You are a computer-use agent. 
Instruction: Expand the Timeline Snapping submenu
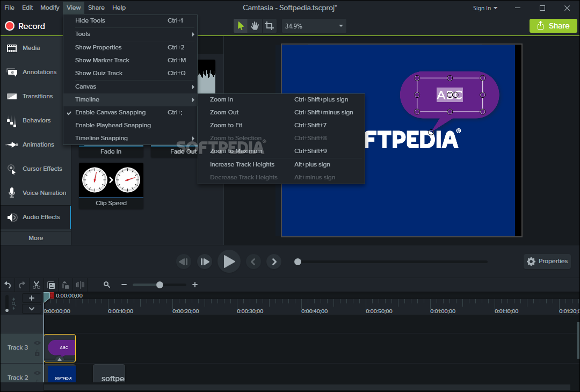click(130, 139)
